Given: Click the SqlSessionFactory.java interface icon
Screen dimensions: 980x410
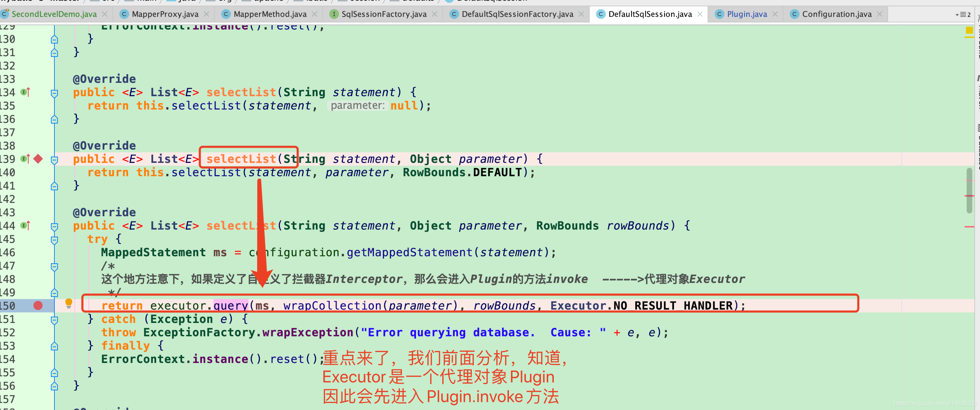Looking at the screenshot, I should 334,14.
